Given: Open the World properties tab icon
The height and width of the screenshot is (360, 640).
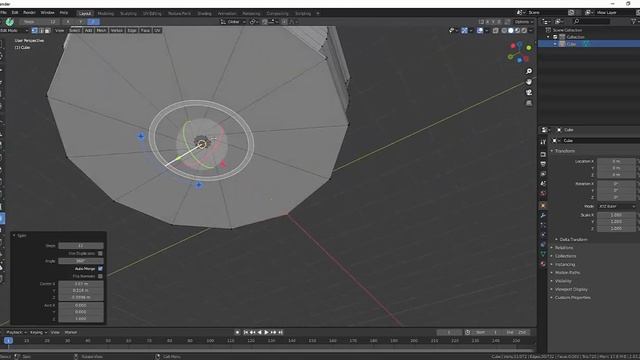Looking at the screenshot, I should pyautogui.click(x=543, y=193).
